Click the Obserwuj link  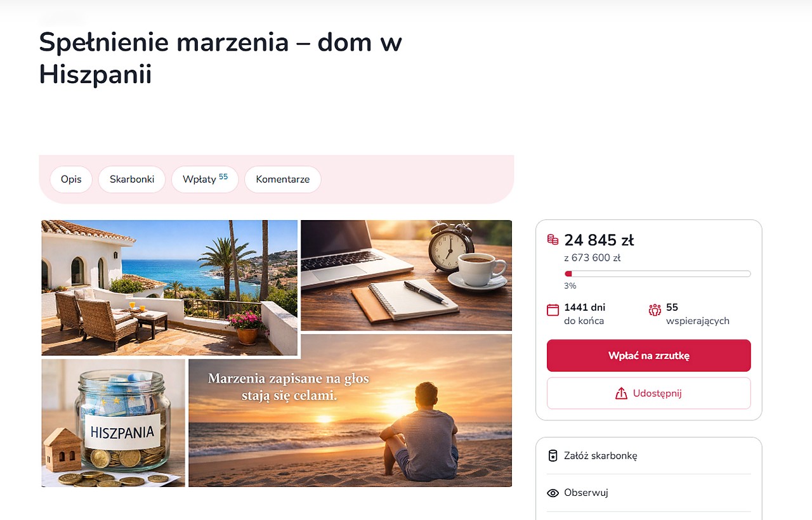click(x=649, y=493)
